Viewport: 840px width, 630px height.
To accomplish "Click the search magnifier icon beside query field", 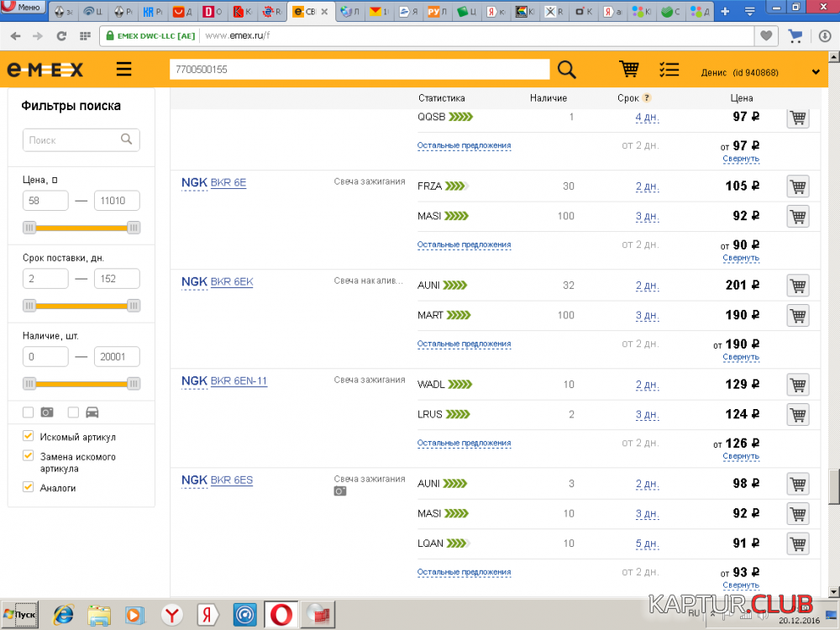I will (x=567, y=70).
